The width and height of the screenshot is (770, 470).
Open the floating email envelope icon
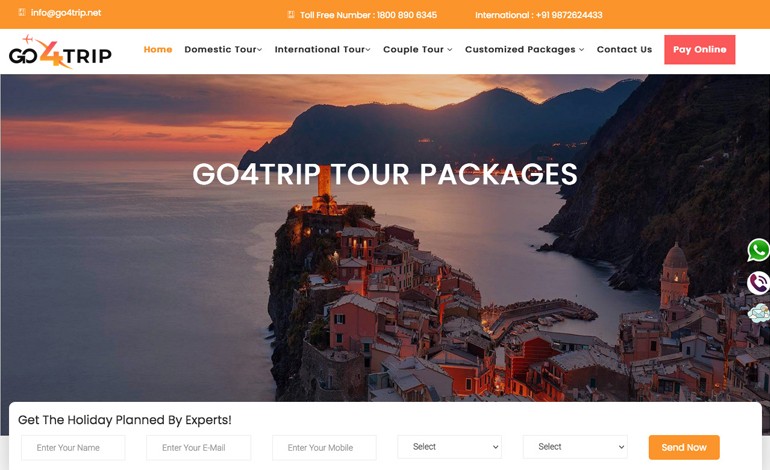pyautogui.click(x=759, y=313)
